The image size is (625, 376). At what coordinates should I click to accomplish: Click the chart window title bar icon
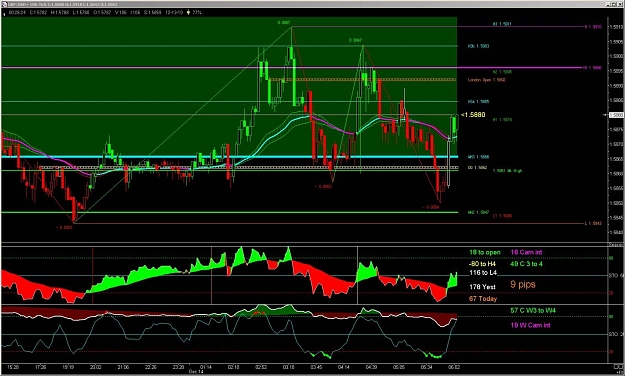pos(4,4)
